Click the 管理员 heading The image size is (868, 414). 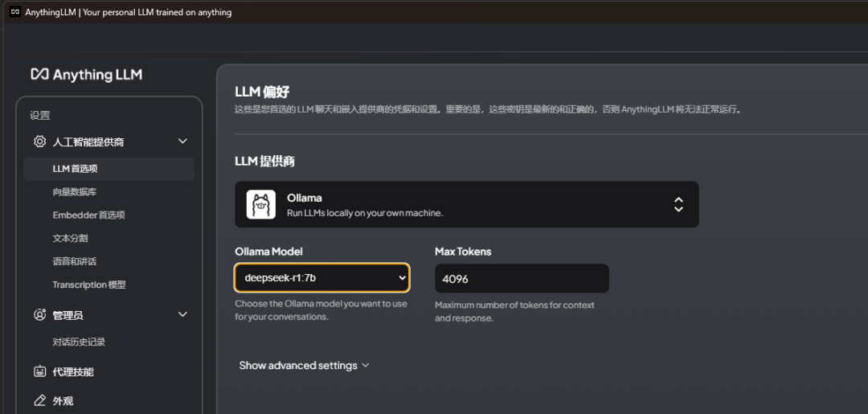tap(68, 315)
